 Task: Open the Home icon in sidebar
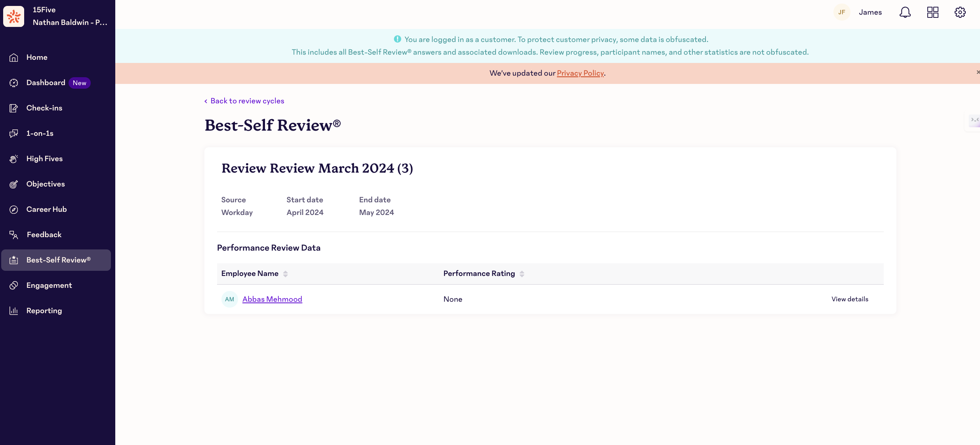[x=14, y=57]
